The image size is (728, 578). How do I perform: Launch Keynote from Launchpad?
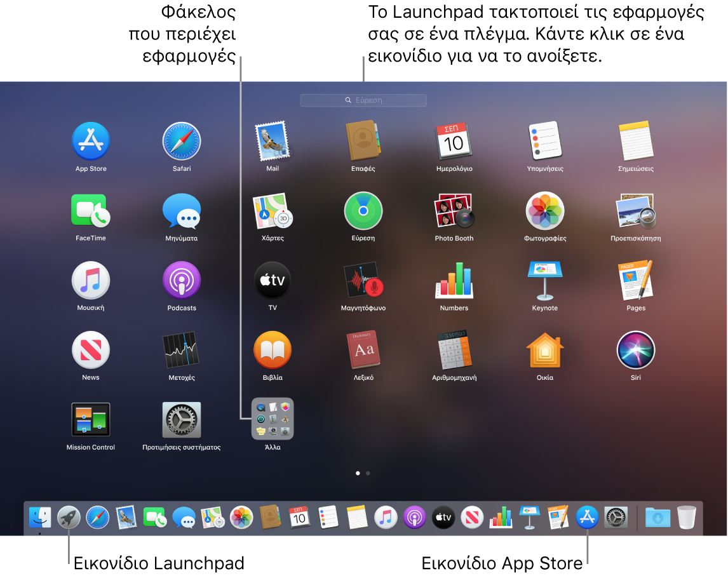(544, 281)
